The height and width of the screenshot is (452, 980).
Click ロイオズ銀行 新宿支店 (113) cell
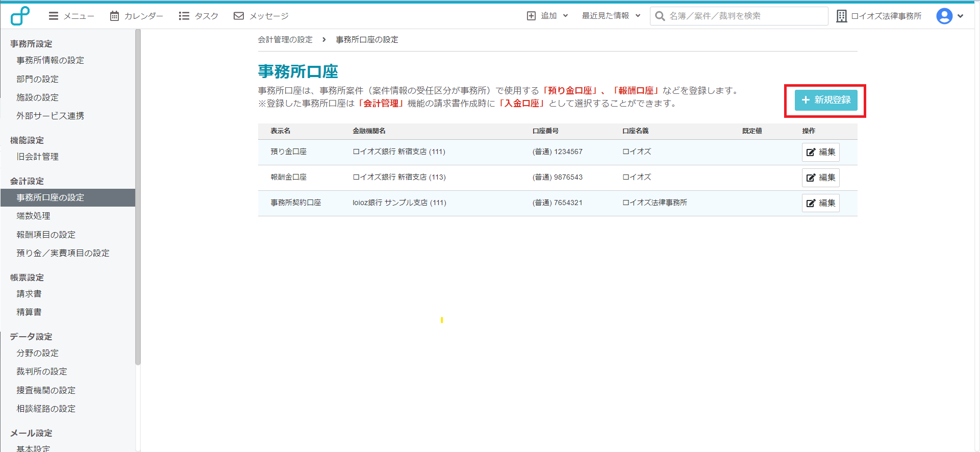(x=399, y=177)
